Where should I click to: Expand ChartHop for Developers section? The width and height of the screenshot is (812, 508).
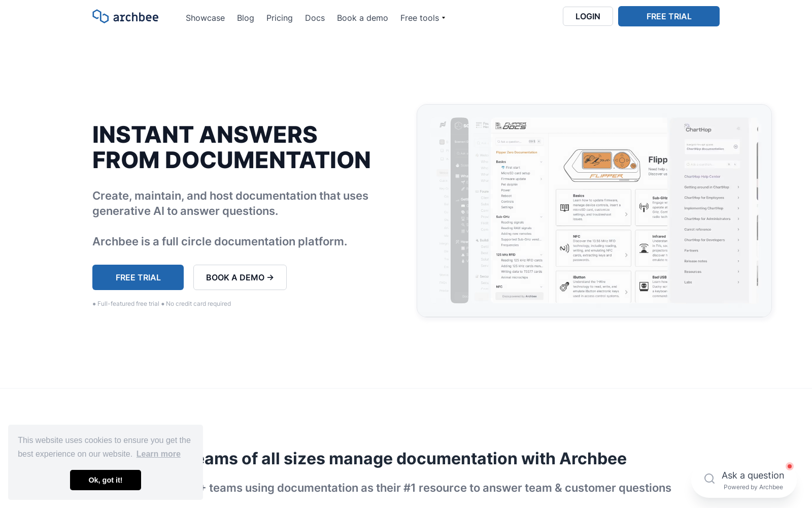738,240
